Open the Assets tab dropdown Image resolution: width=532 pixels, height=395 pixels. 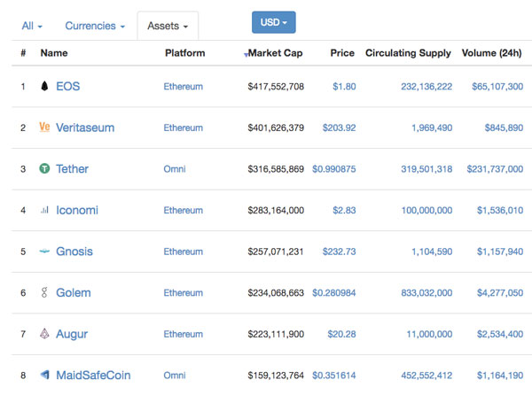168,26
